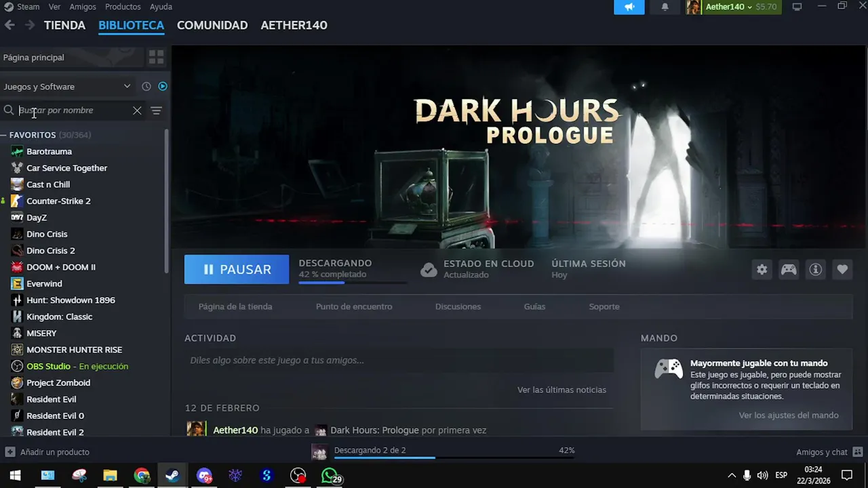Click the forward navigation arrow
868x488 pixels.
[x=29, y=25]
